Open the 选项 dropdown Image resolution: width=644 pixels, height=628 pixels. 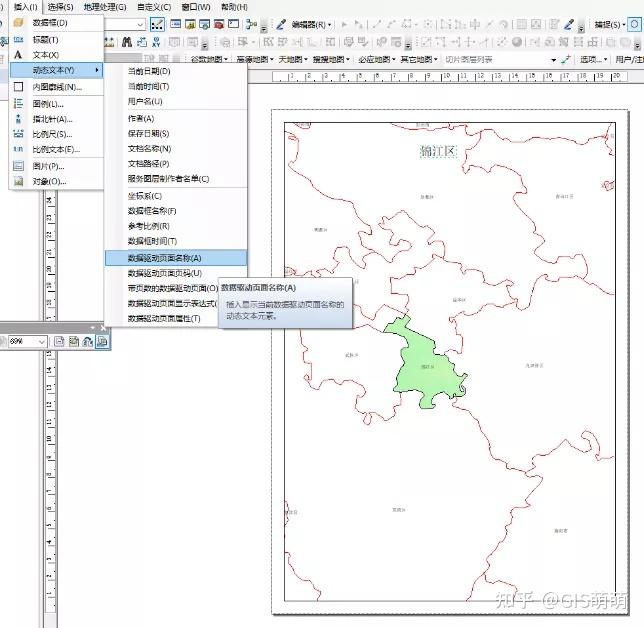(x=593, y=60)
